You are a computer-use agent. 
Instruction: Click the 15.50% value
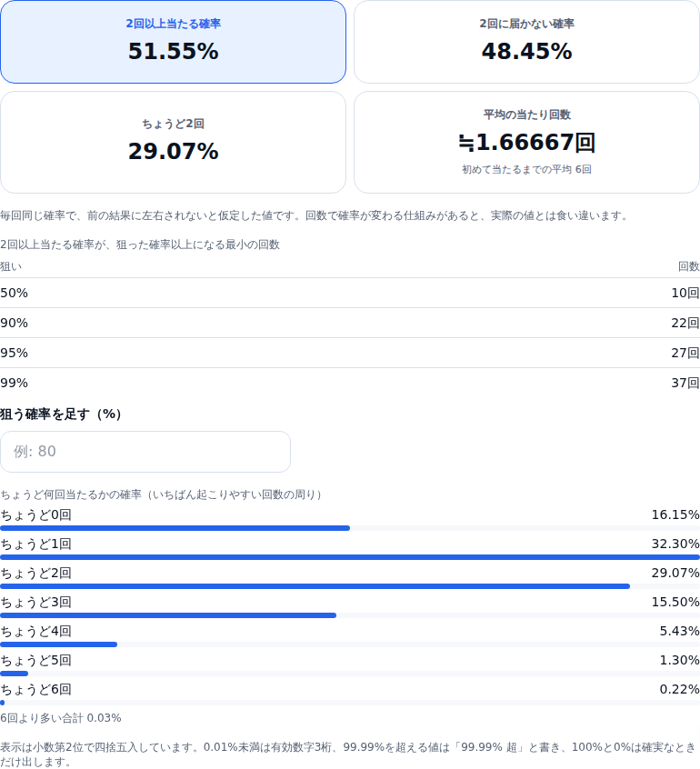pos(675,602)
